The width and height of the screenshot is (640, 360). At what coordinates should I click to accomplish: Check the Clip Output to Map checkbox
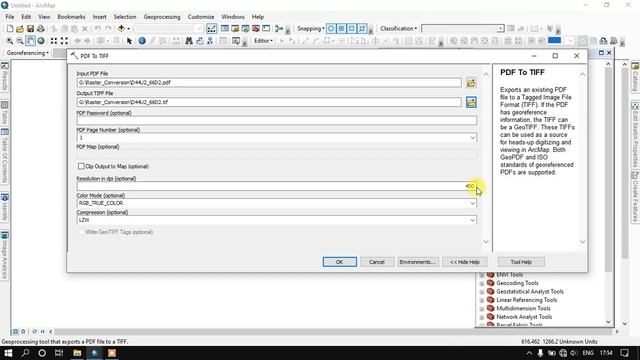81,166
